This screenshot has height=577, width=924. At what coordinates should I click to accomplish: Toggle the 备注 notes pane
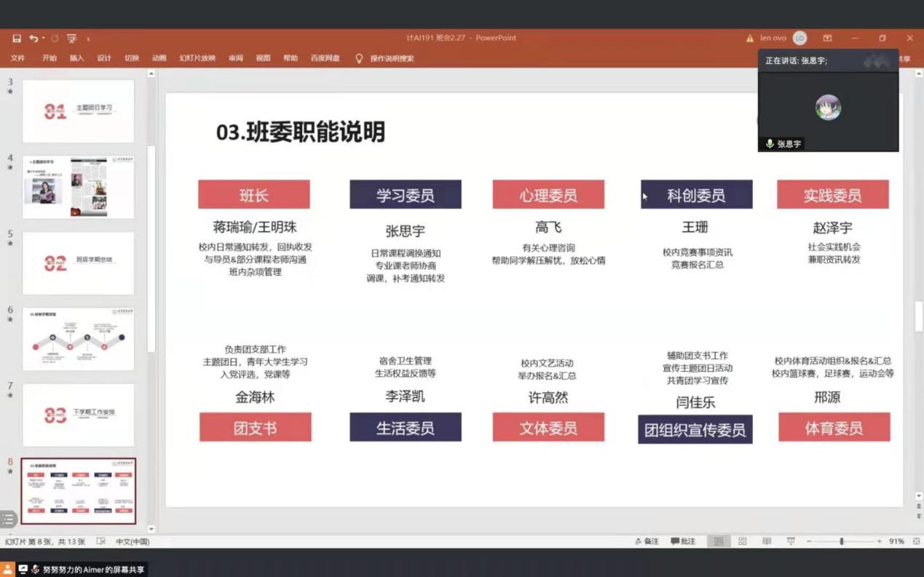pyautogui.click(x=647, y=541)
